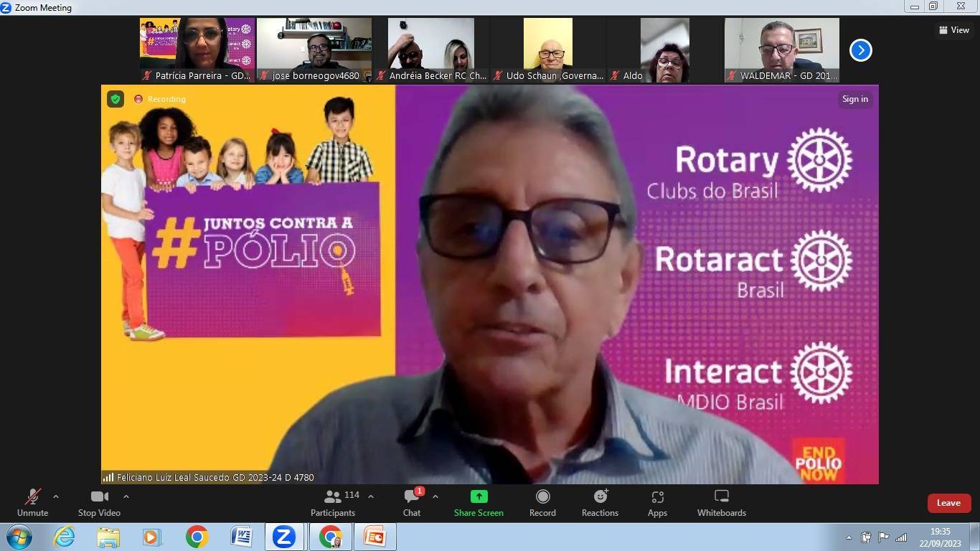
Task: Open the View layout menu
Action: point(954,30)
